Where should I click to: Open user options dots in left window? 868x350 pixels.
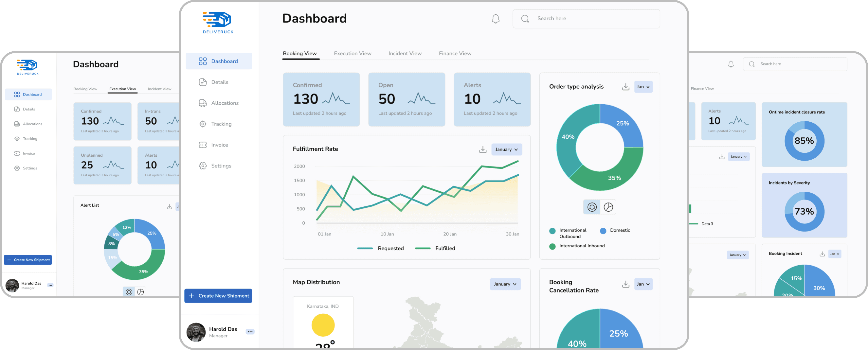coord(50,285)
